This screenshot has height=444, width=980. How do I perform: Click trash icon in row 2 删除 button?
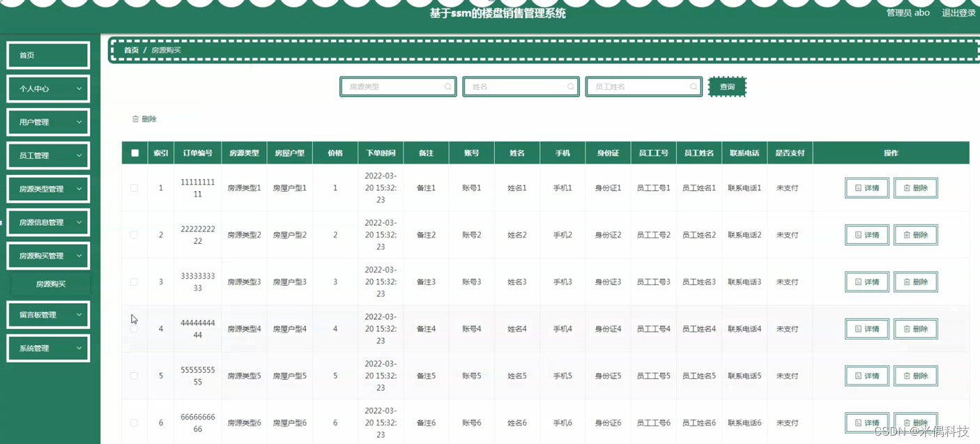pyautogui.click(x=907, y=235)
